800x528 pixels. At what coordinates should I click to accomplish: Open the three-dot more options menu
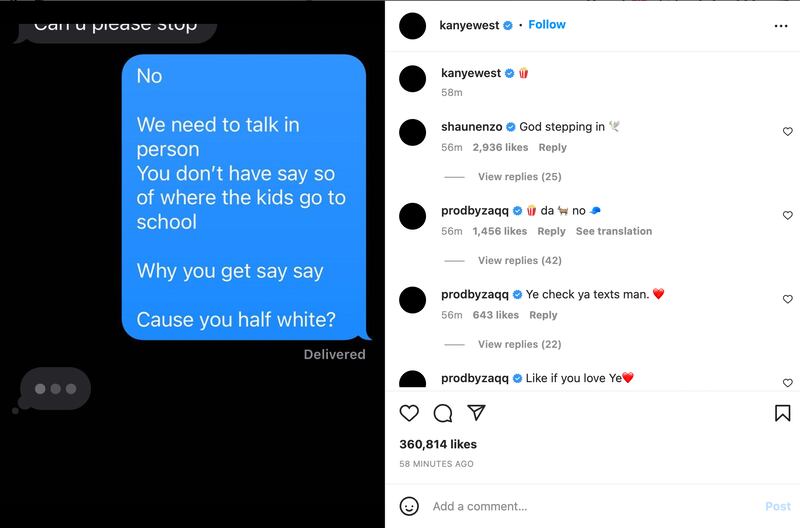click(781, 26)
